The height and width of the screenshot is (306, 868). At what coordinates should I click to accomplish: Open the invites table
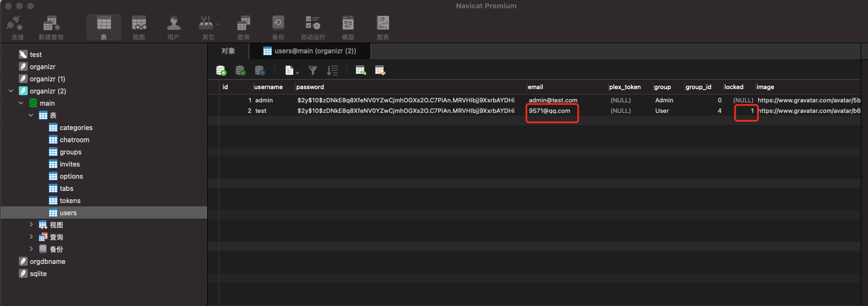[70, 164]
